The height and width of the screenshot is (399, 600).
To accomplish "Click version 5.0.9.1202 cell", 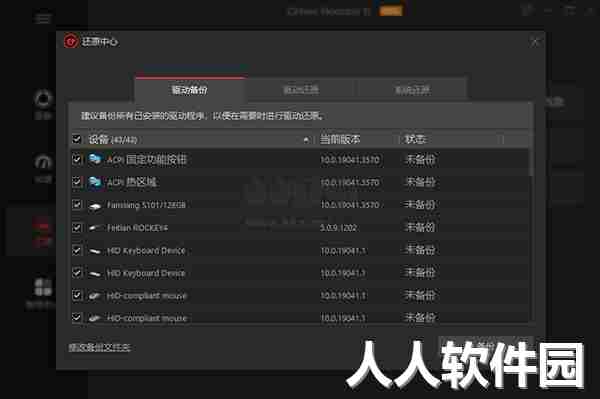I will (338, 228).
